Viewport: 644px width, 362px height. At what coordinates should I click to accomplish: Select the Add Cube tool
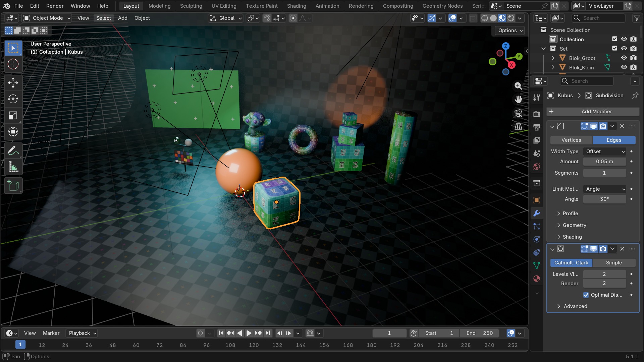(13, 185)
